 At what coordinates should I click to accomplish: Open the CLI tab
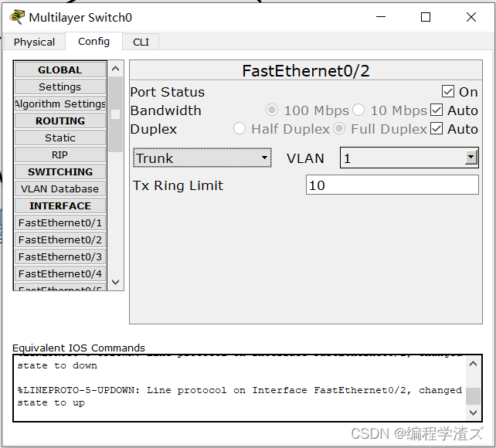tap(141, 42)
